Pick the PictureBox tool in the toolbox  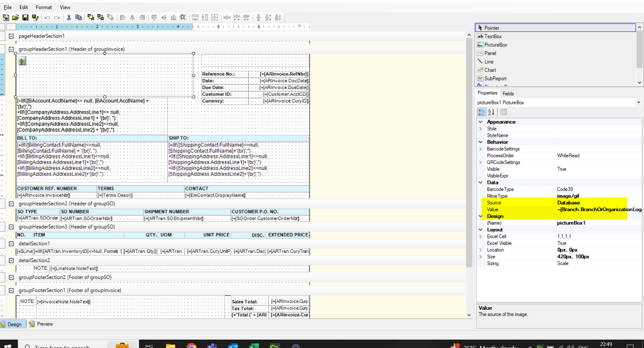coord(555,45)
